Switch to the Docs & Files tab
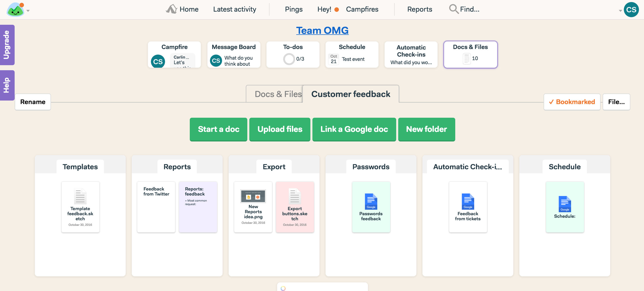This screenshot has width=644, height=291. coord(278,94)
